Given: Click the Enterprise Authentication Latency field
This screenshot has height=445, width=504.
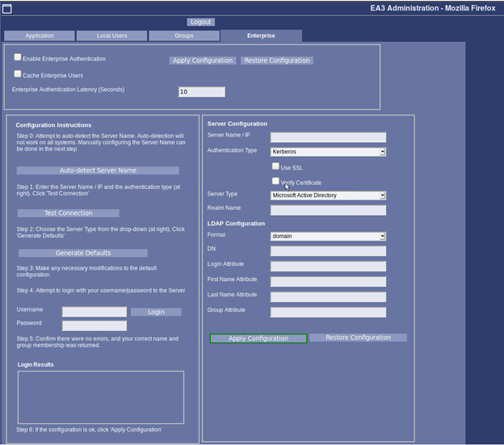Looking at the screenshot, I should pos(201,92).
